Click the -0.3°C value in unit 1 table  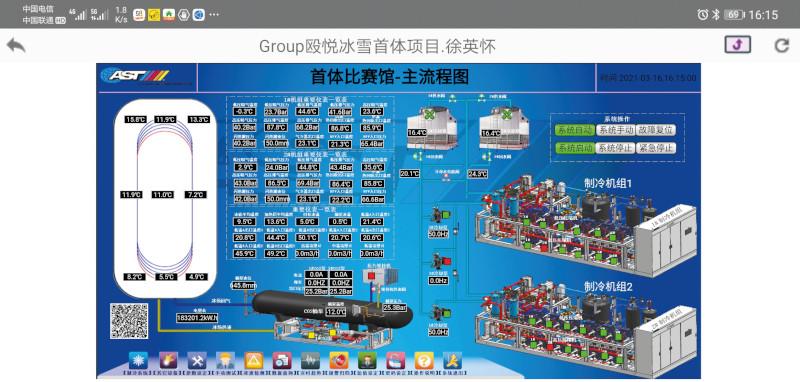click(245, 112)
